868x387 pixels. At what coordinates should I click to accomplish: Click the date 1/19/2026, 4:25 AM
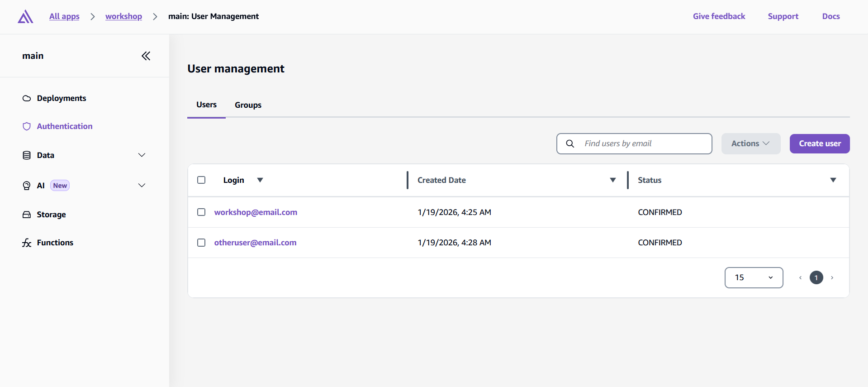pyautogui.click(x=454, y=212)
